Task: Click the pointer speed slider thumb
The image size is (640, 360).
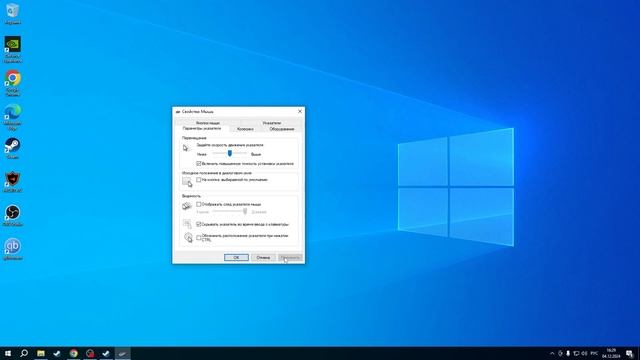Action: 230,153
